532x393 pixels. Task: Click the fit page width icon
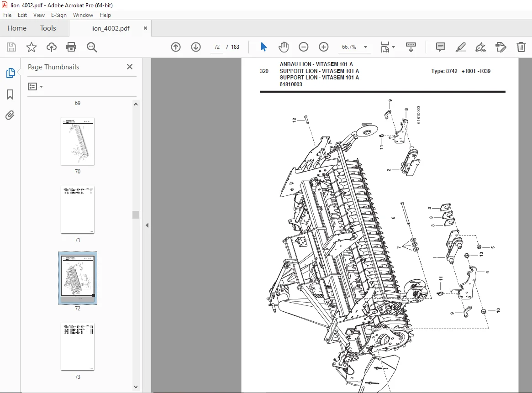tap(385, 47)
